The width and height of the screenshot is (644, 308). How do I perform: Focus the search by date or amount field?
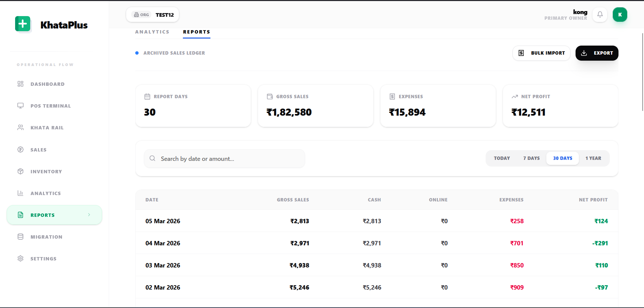pyautogui.click(x=224, y=159)
